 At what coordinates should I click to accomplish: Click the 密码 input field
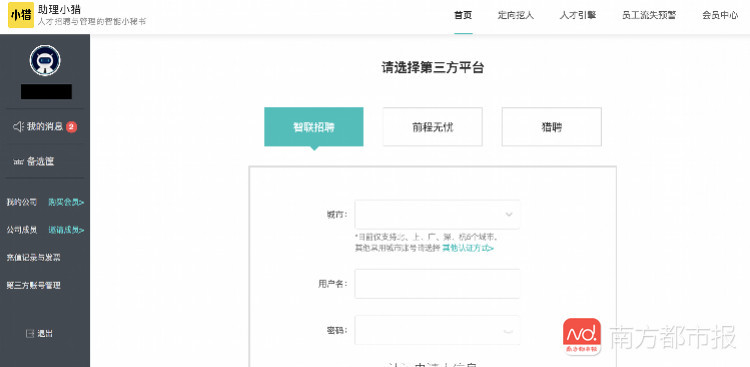pyautogui.click(x=437, y=330)
